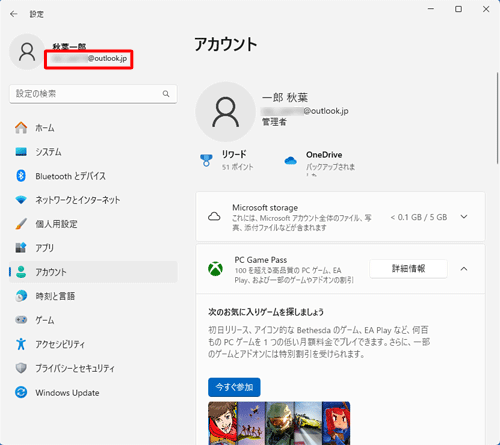Click the ホーム house icon
Image resolution: width=500 pixels, height=445 pixels.
click(x=21, y=128)
